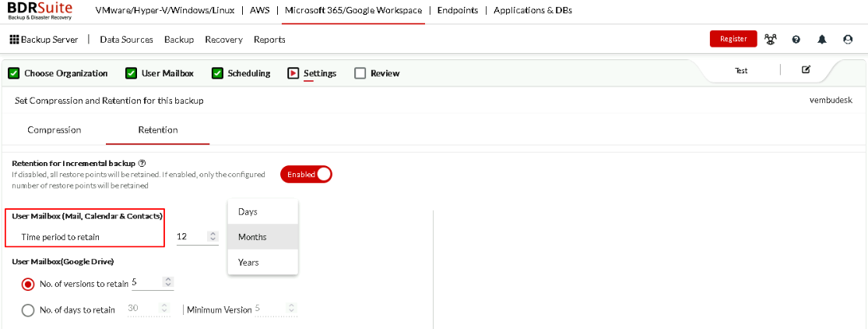This screenshot has height=329, width=868.
Task: Click the BDRSuite logo
Action: point(40,11)
